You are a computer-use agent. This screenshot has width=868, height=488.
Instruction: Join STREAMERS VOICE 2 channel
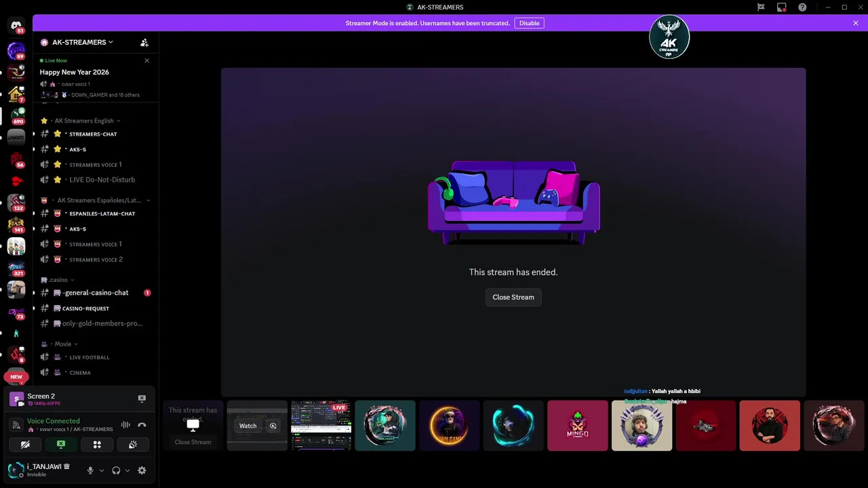[95, 260]
